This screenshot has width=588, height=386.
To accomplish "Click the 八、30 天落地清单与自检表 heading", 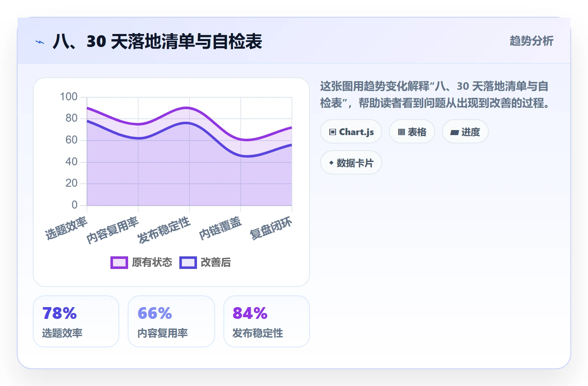I will click(157, 42).
